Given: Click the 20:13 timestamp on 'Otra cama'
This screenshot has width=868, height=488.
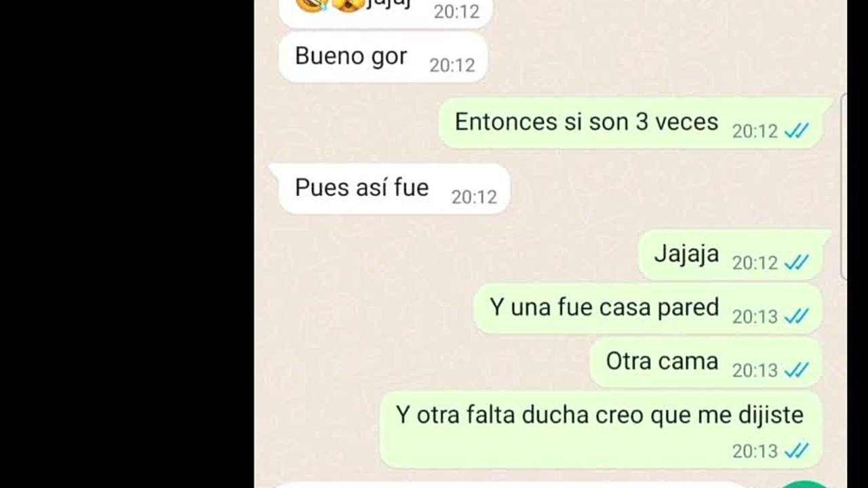Looking at the screenshot, I should click(x=755, y=370).
